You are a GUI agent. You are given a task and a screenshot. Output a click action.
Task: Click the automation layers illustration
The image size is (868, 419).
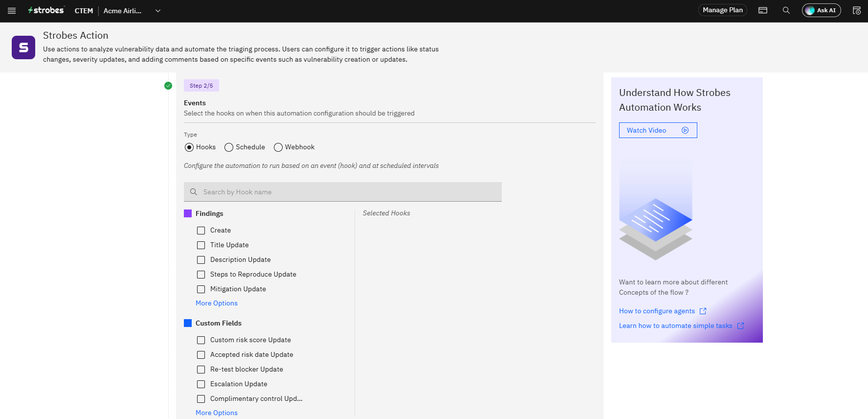pyautogui.click(x=656, y=210)
